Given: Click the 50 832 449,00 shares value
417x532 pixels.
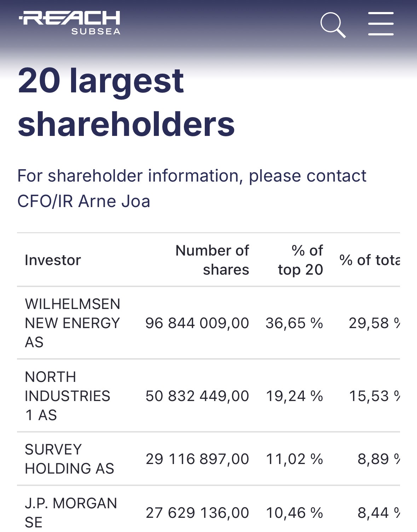Looking at the screenshot, I should 197,396.
